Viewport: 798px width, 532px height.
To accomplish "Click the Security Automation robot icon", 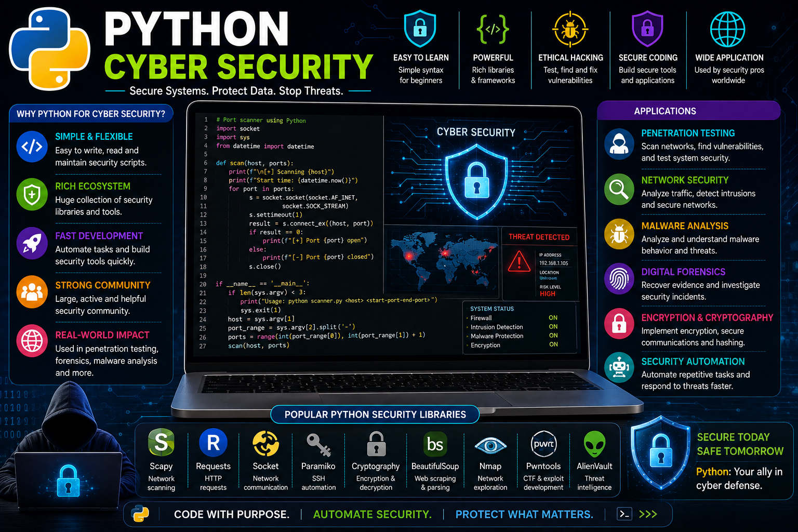I will pyautogui.click(x=619, y=368).
